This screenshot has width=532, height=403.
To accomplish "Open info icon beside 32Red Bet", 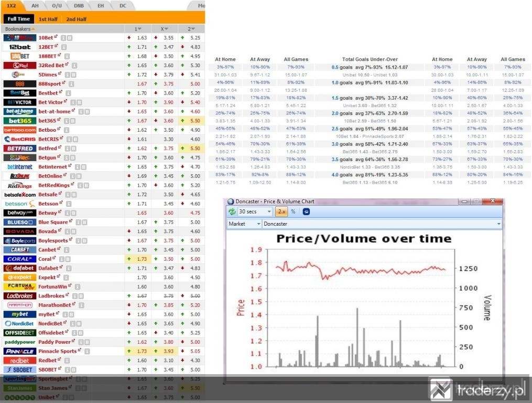I will [x=74, y=65].
